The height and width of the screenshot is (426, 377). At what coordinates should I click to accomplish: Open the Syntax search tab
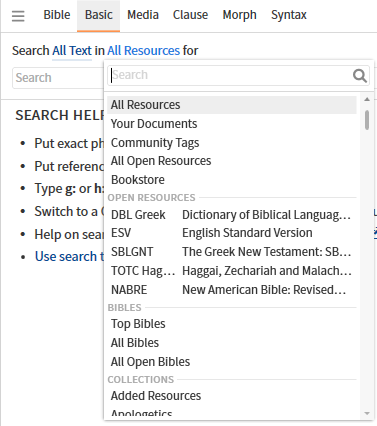coord(289,15)
